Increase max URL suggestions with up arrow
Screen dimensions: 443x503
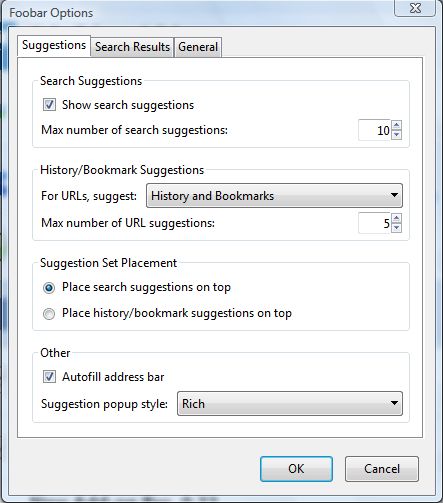coord(396,218)
